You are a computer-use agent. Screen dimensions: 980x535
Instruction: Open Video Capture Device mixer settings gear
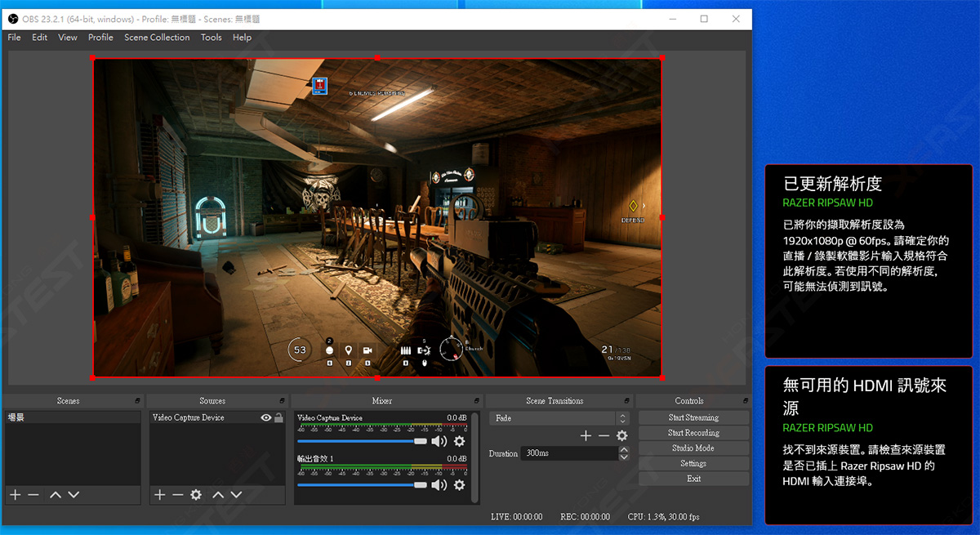[459, 441]
